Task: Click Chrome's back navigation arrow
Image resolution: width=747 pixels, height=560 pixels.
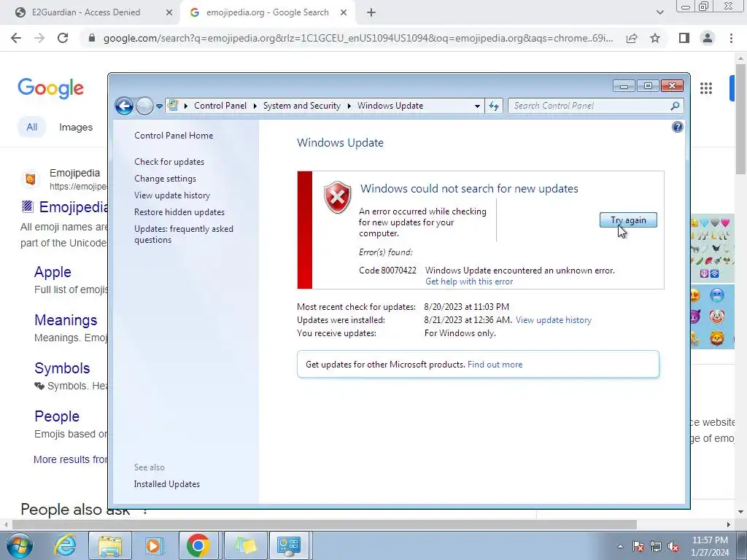Action: pos(16,38)
